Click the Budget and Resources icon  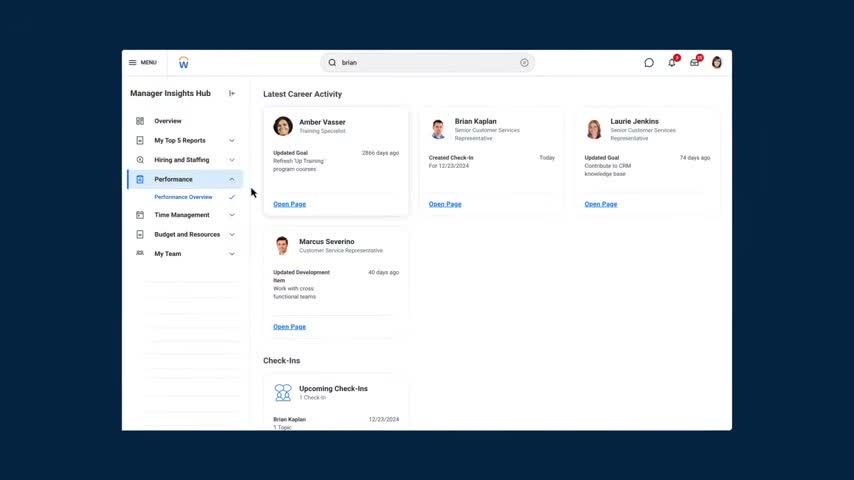140,234
